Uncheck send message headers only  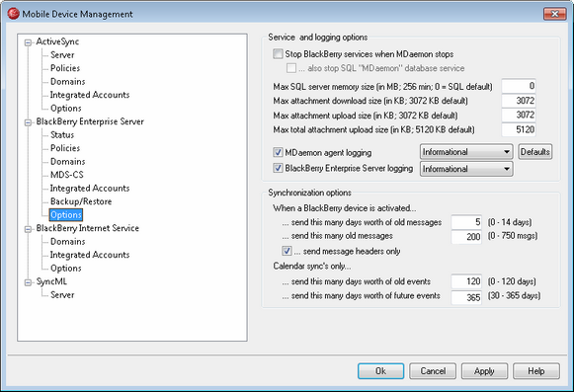point(287,251)
